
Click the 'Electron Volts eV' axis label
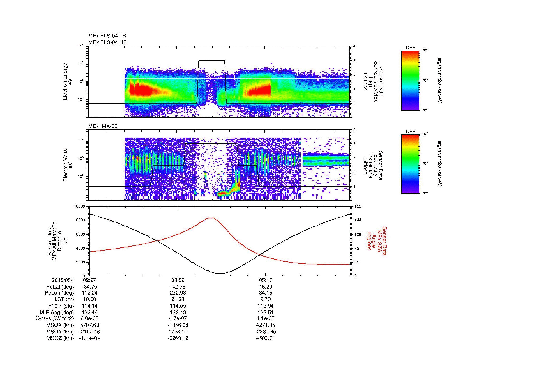point(68,165)
